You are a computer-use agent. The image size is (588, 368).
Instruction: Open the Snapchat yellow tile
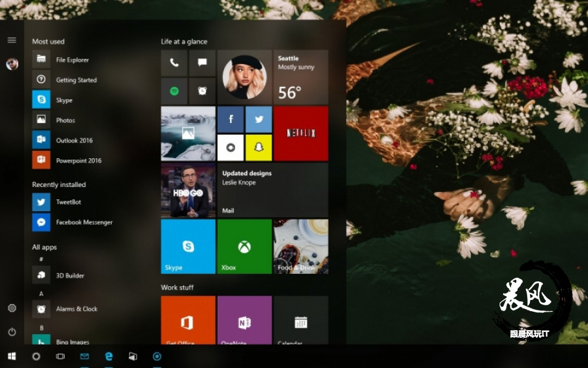(259, 148)
